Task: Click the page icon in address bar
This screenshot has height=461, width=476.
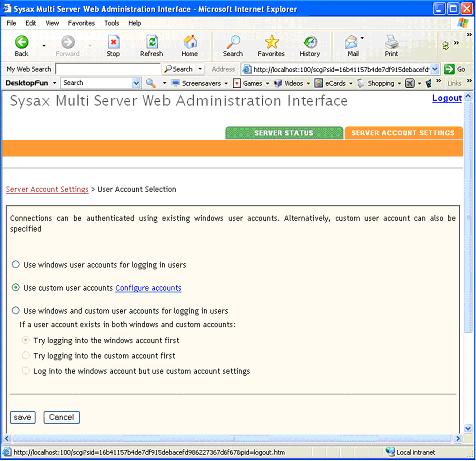Action: tap(247, 69)
